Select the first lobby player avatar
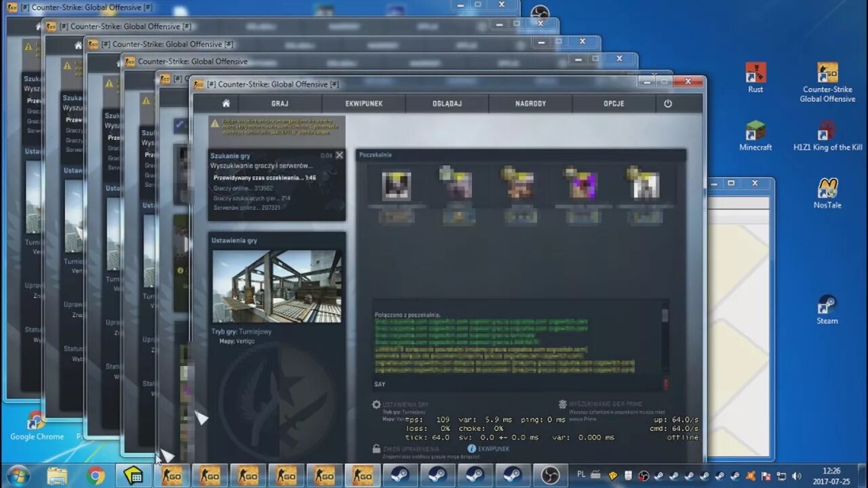 (x=396, y=185)
